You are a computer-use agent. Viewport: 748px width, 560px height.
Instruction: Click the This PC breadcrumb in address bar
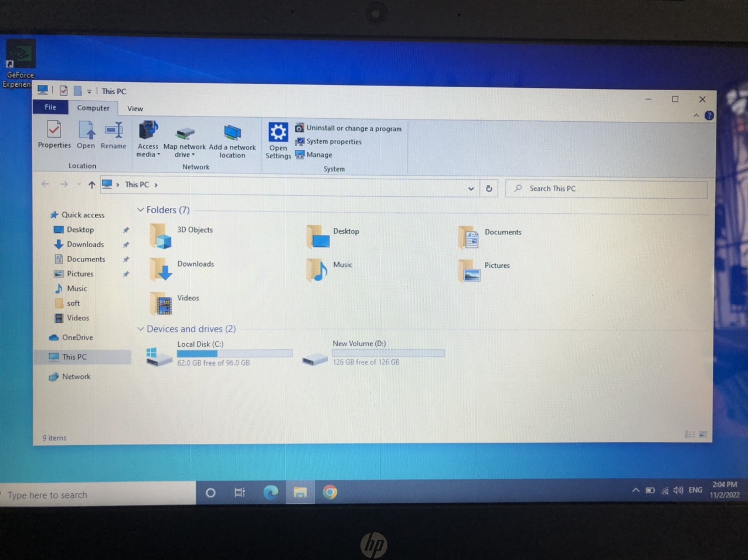coord(137,185)
